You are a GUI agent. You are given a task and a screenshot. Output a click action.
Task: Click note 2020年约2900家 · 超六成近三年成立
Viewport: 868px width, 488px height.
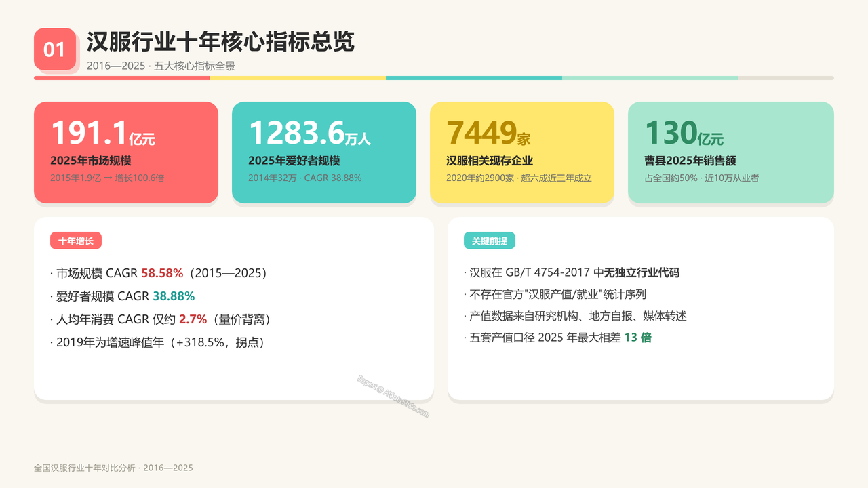[519, 178]
